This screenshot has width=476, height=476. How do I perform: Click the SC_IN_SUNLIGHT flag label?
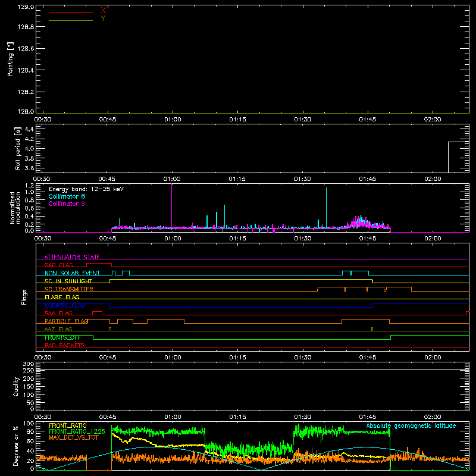(x=68, y=281)
